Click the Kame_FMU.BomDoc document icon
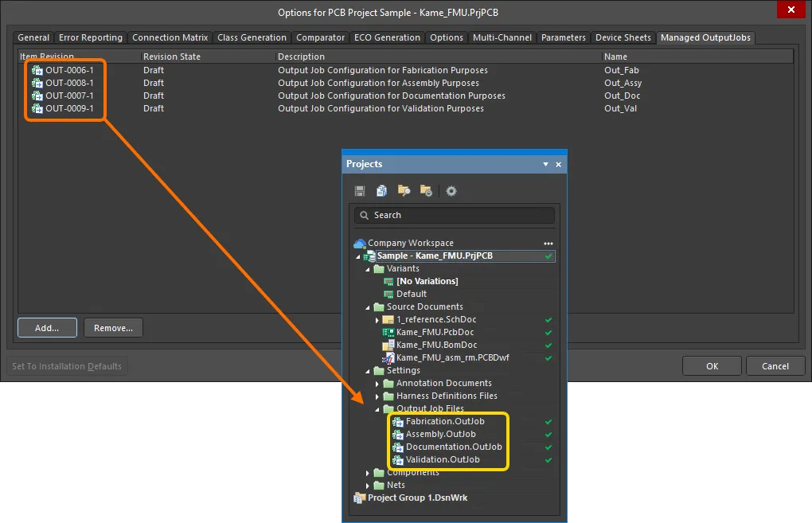This screenshot has height=523, width=812. 388,345
